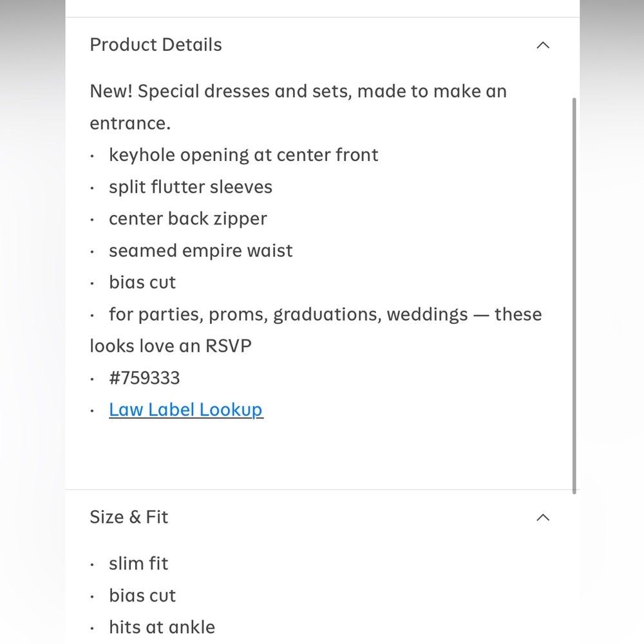This screenshot has height=644, width=644.
Task: Collapse the Product Details chevron
Action: (x=543, y=45)
